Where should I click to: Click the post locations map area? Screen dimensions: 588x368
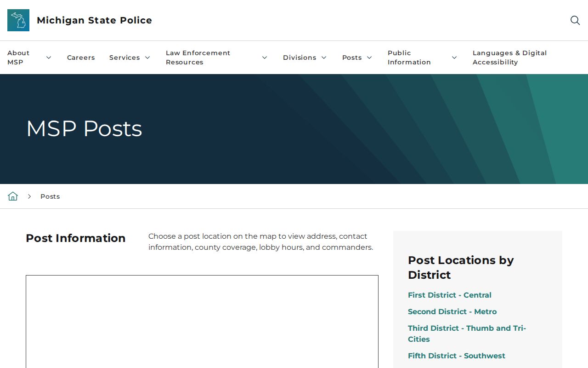click(x=202, y=322)
